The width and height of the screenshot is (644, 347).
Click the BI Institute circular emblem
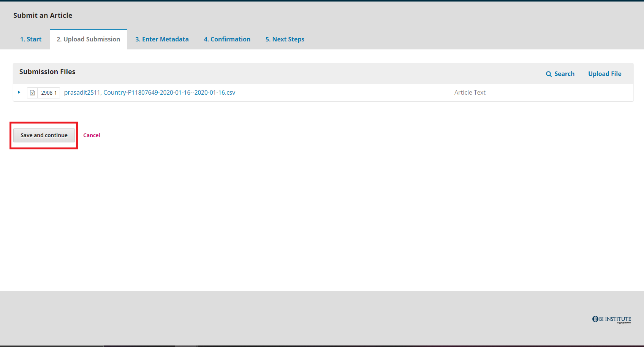coord(595,319)
